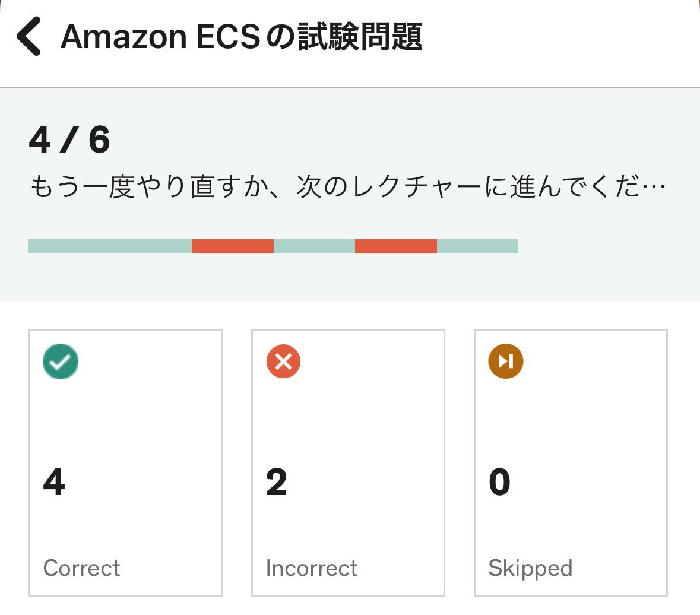Click the number 4 in Correct card
This screenshot has width=700, height=615.
[x=54, y=482]
